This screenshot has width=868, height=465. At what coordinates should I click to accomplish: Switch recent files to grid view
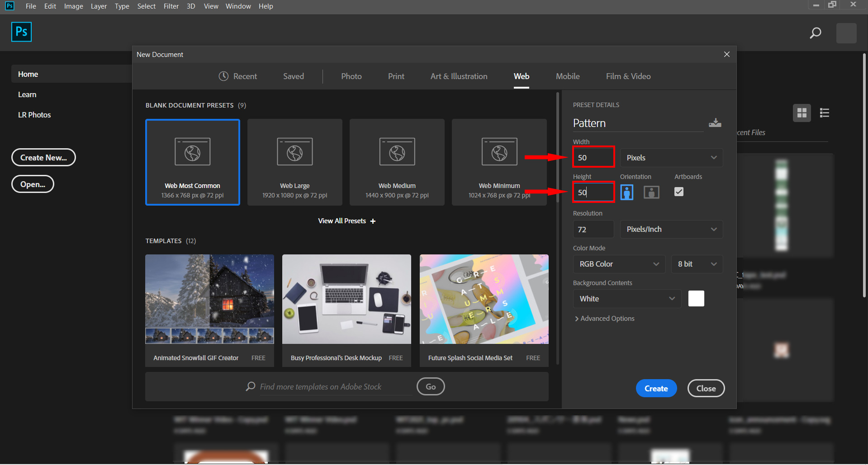(x=802, y=113)
